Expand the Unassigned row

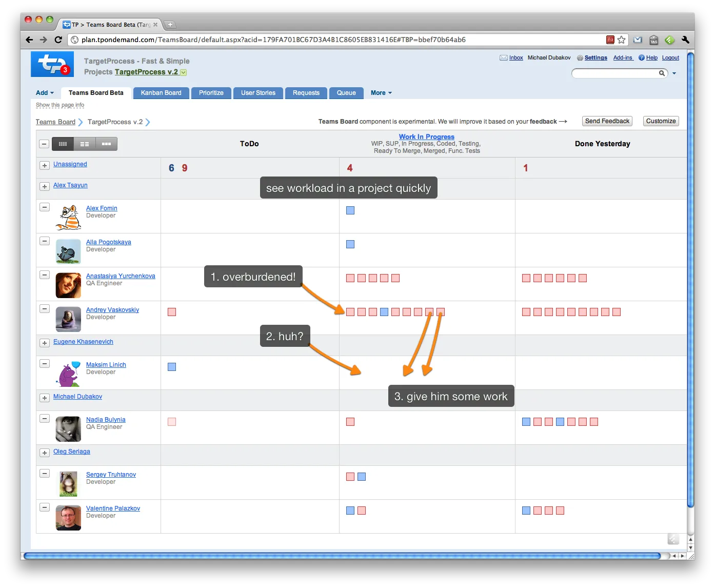45,165
